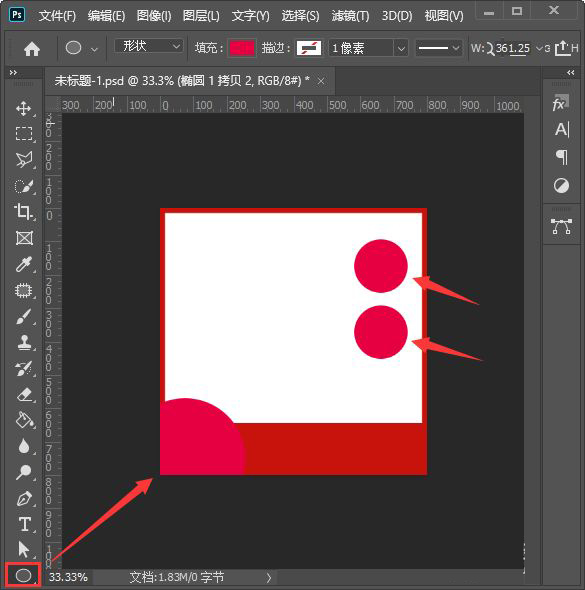Open the 滤镜(T) menu

350,16
